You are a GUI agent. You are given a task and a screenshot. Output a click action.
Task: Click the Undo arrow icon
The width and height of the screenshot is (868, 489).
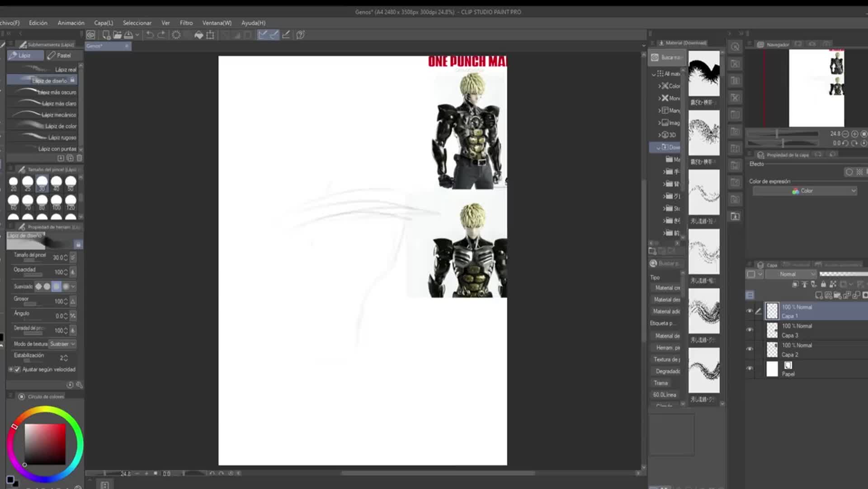click(x=150, y=35)
